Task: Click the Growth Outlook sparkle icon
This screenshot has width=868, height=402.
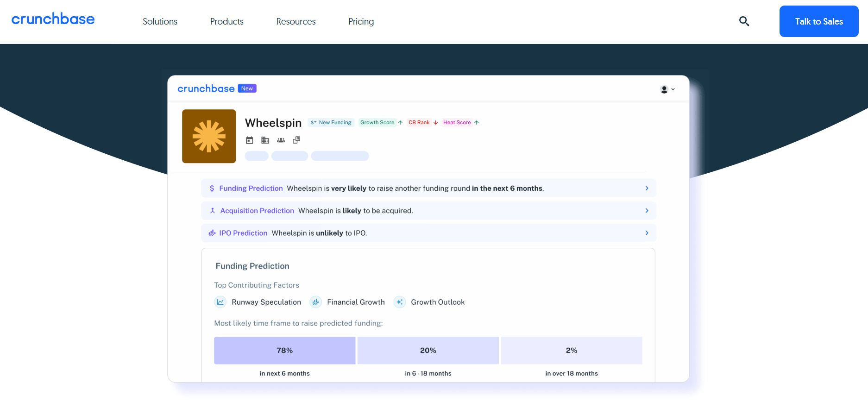Action: (x=399, y=302)
